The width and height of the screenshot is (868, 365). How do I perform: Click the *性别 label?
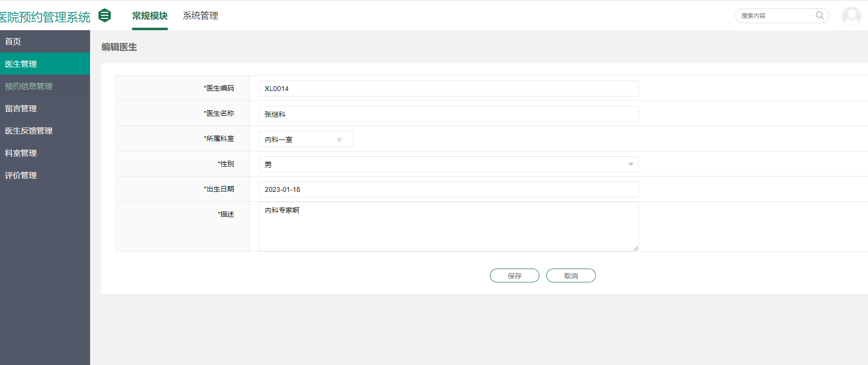pyautogui.click(x=226, y=164)
